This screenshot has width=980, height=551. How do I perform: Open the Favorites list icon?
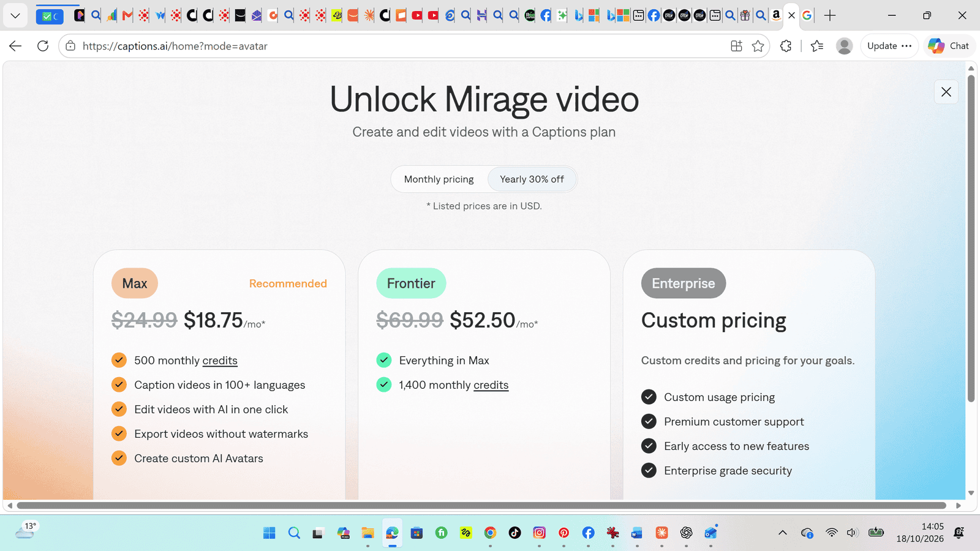pyautogui.click(x=817, y=46)
